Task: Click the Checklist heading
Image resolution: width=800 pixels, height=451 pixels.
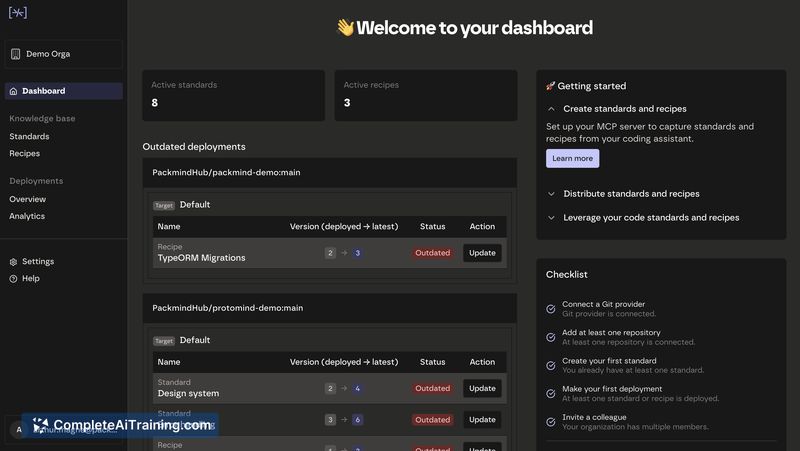Action: tap(566, 274)
